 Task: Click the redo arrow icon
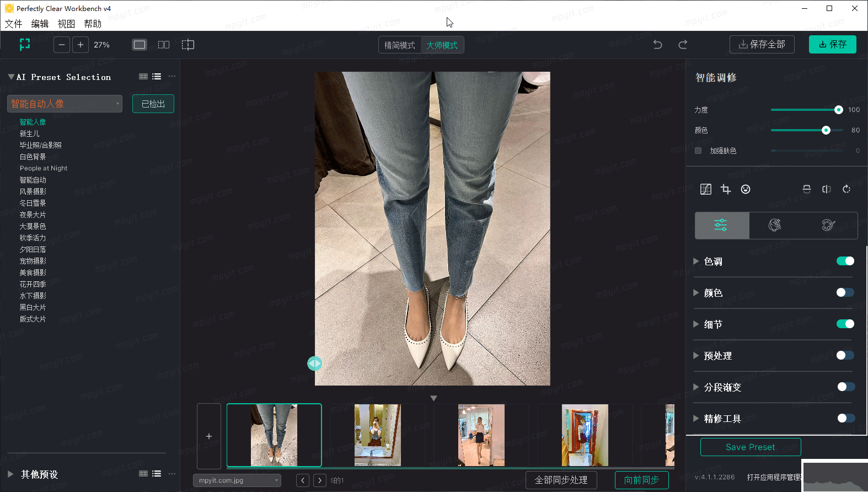tap(683, 45)
